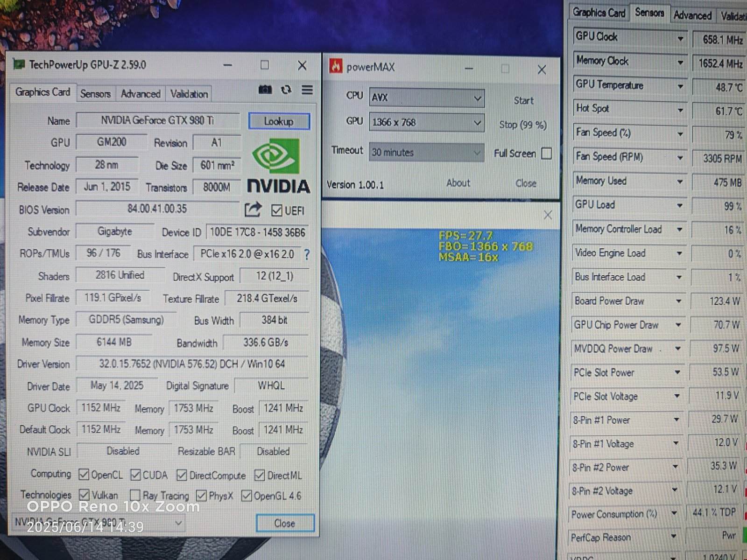747x560 pixels.
Task: Click the Gigabyte Subvendor value
Action: (x=115, y=231)
